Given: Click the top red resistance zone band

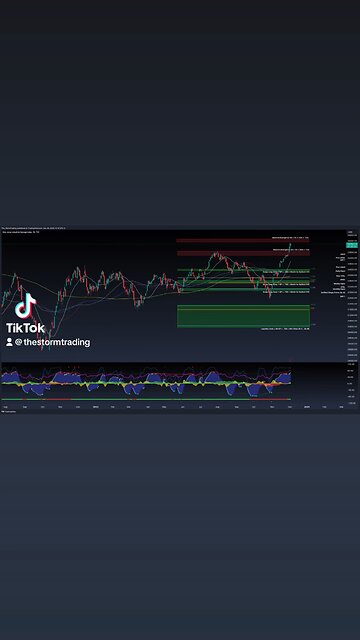Looking at the screenshot, I should tap(243, 240).
